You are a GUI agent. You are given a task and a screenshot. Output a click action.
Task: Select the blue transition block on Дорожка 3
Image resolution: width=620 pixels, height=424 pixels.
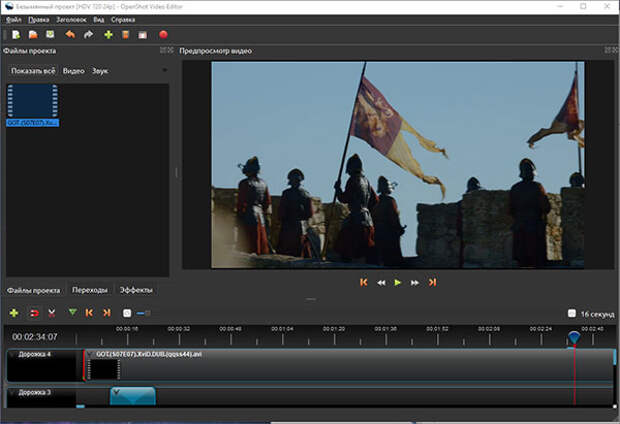click(x=132, y=396)
